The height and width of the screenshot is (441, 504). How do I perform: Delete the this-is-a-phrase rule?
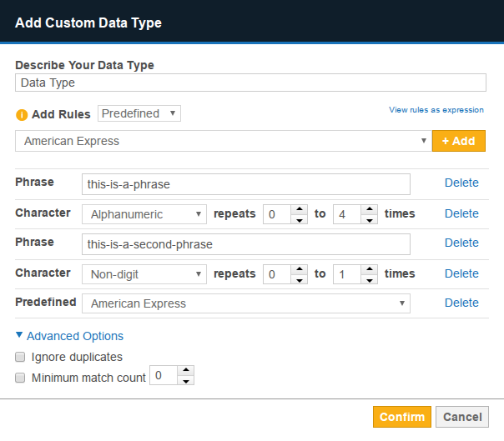(461, 183)
